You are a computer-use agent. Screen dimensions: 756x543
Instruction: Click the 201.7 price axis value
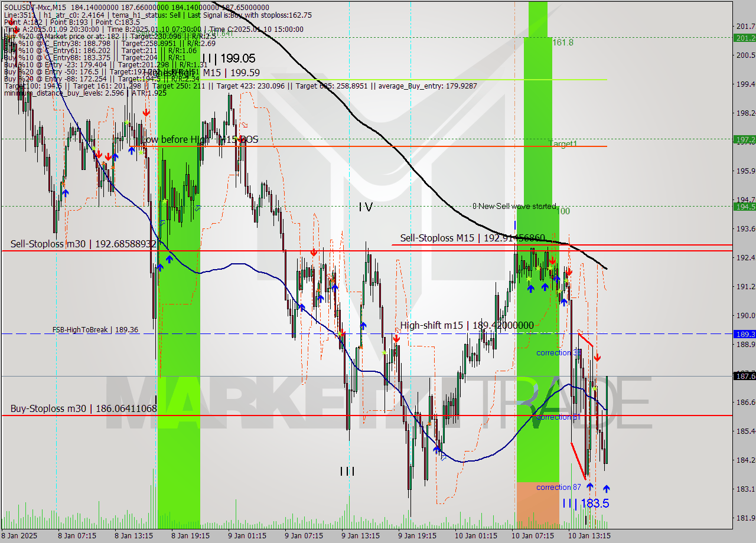[x=746, y=27]
